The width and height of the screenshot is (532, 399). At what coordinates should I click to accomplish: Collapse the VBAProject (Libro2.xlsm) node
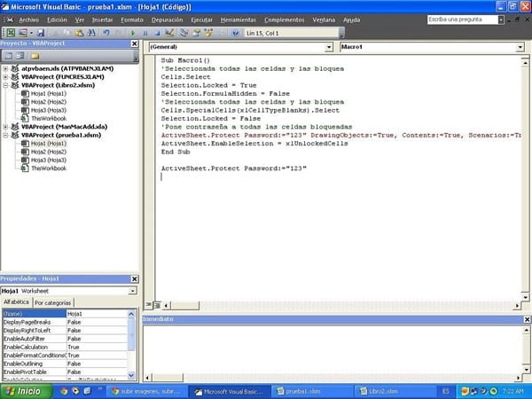pyautogui.click(x=5, y=85)
